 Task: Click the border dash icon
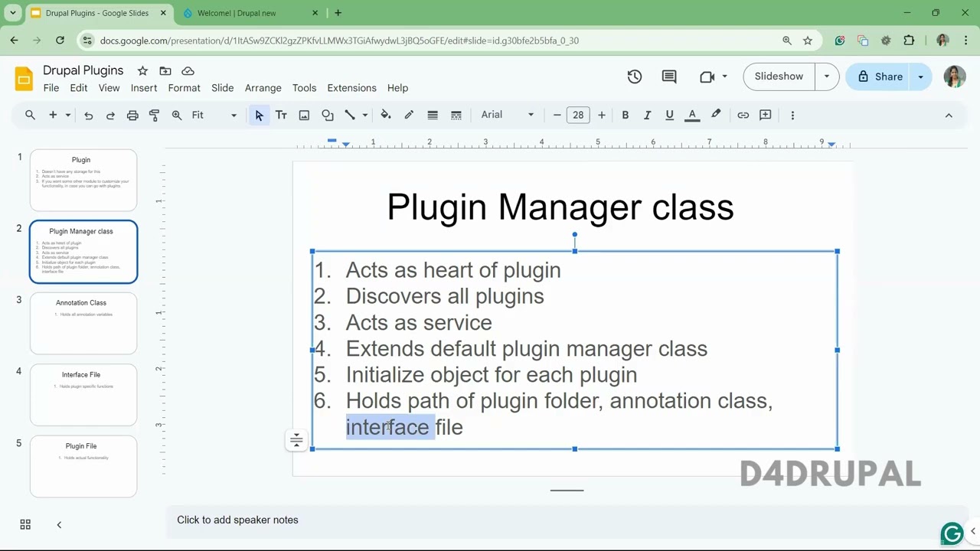coord(456,115)
